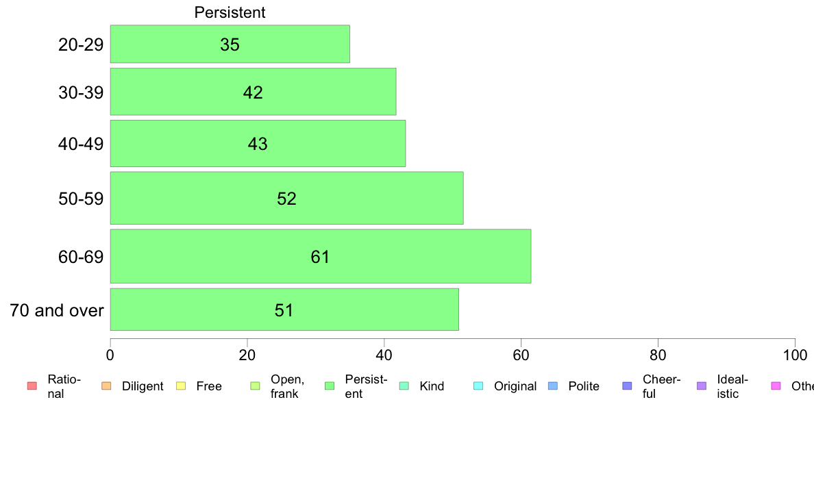Click the Polite legend color swatch
Image resolution: width=814 pixels, height=504 pixels.
(553, 386)
